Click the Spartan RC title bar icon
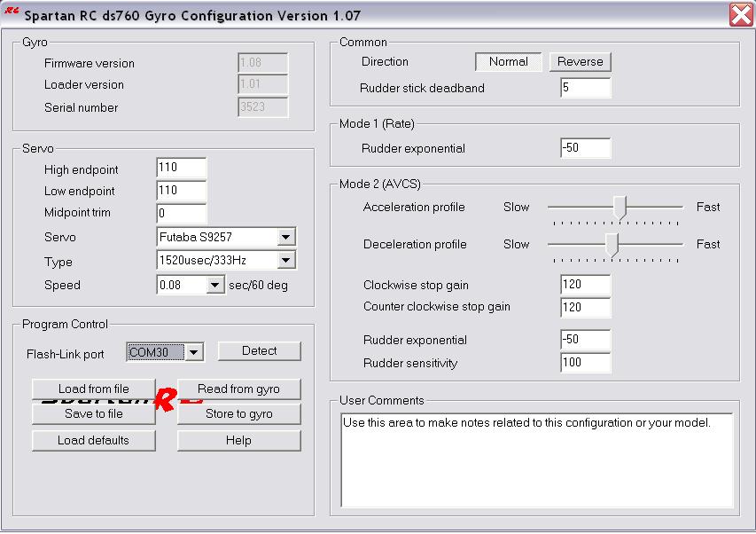Viewport: 756px width, 534px height. click(12, 12)
